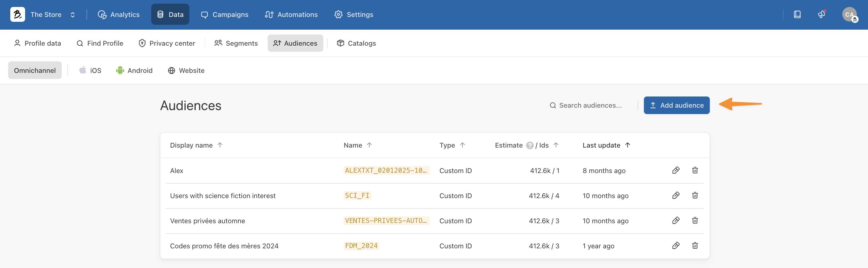Click the edit pencil for Alex audience
The height and width of the screenshot is (268, 868).
coord(676,170)
